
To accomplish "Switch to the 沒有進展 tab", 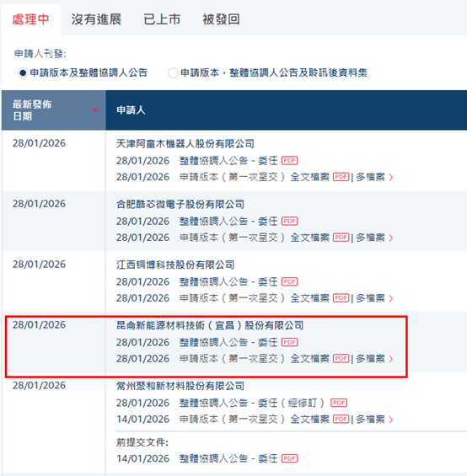I will tap(96, 19).
